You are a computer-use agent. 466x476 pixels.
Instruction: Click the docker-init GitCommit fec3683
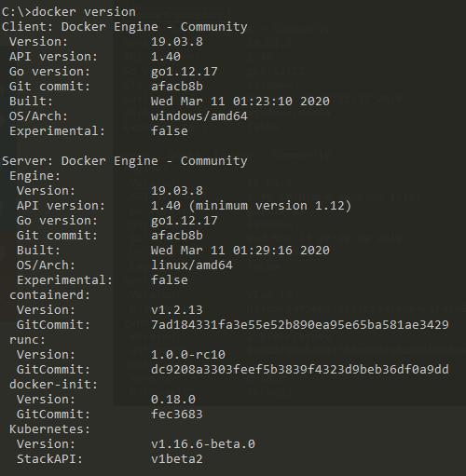[177, 415]
